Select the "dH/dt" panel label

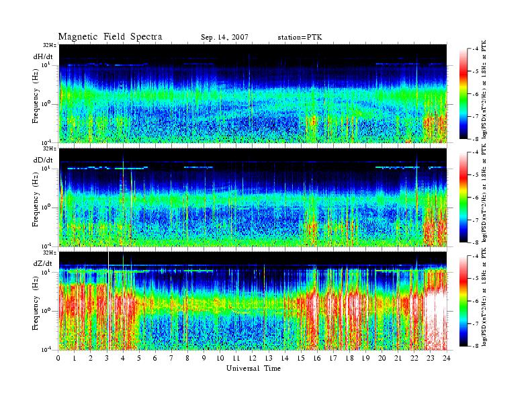tap(43, 57)
